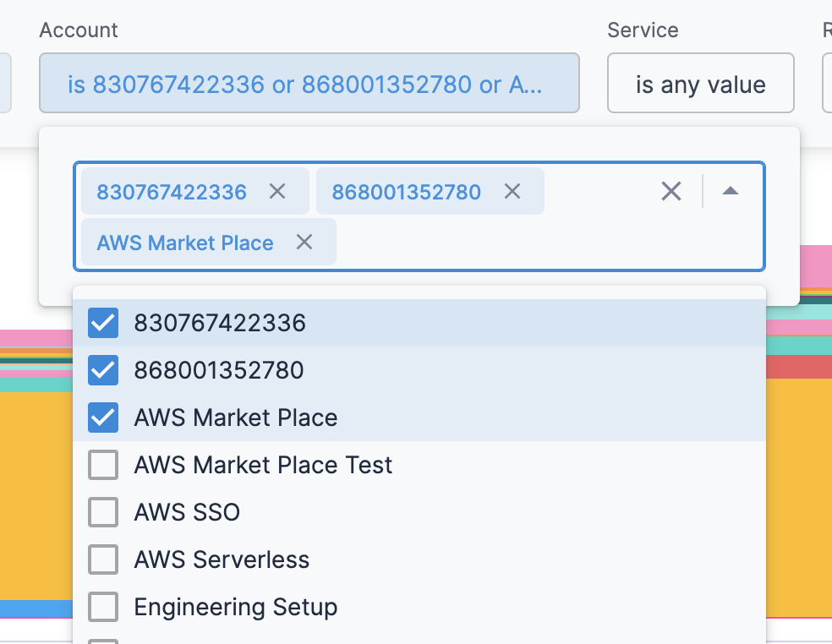Open the Account filter dropdown
The height and width of the screenshot is (644, 832).
309,84
